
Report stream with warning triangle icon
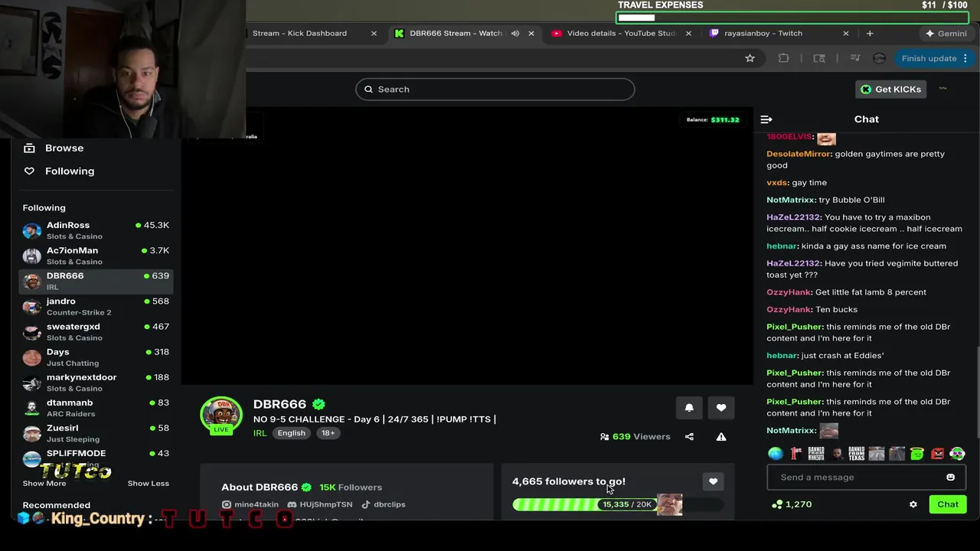[x=721, y=437]
